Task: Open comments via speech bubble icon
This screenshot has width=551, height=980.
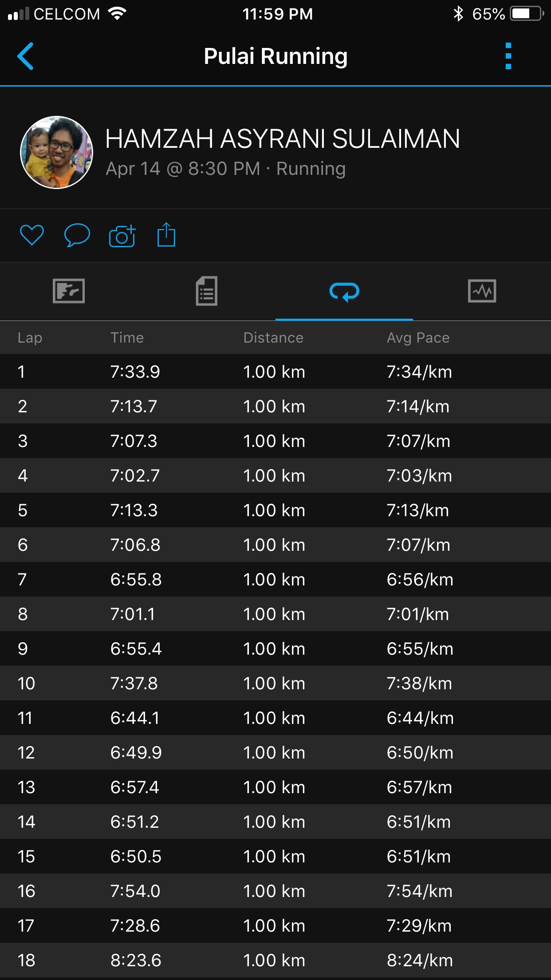Action: [x=77, y=235]
